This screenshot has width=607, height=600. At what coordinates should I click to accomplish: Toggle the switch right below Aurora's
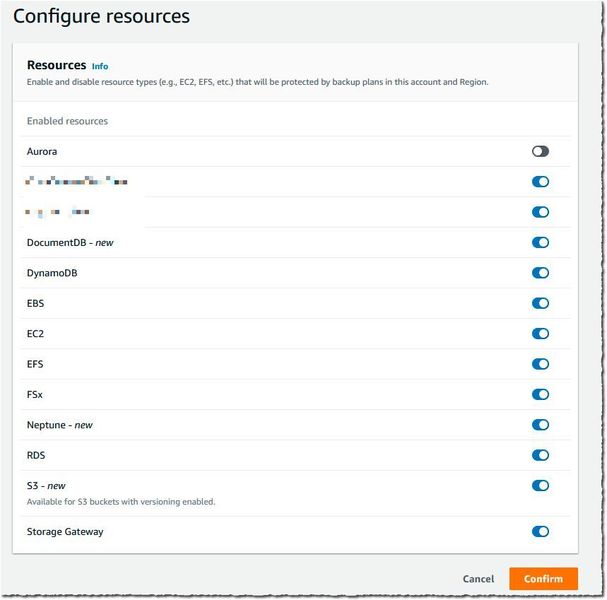[540, 182]
